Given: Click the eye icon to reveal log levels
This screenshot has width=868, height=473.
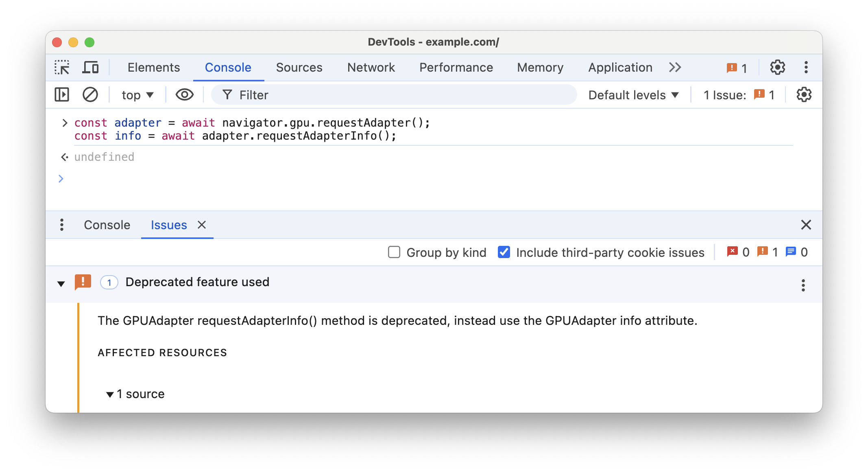Looking at the screenshot, I should pyautogui.click(x=185, y=94).
